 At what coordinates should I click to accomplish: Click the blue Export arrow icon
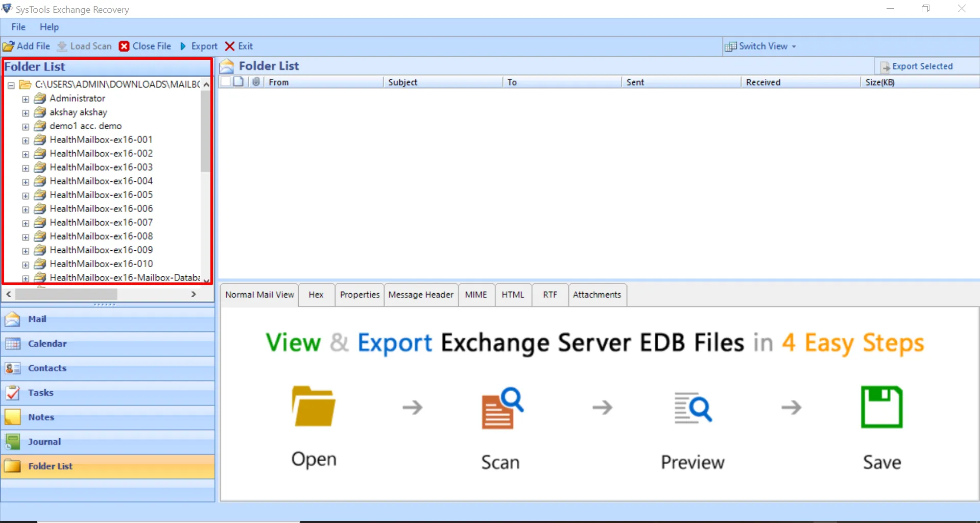(x=183, y=46)
